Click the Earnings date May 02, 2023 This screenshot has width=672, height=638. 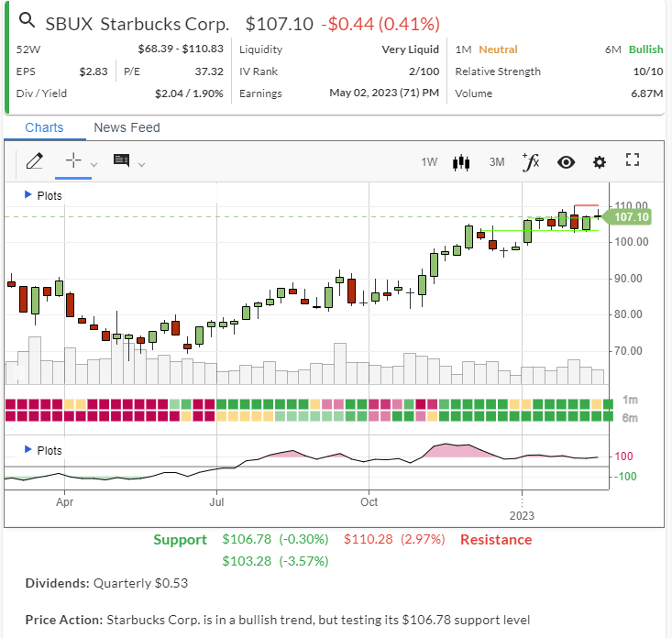click(x=384, y=93)
